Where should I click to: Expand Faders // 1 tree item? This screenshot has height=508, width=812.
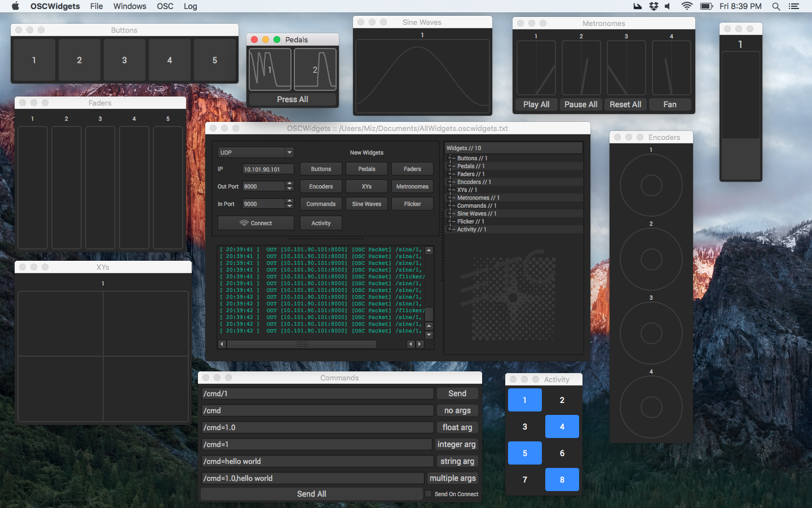tap(451, 174)
